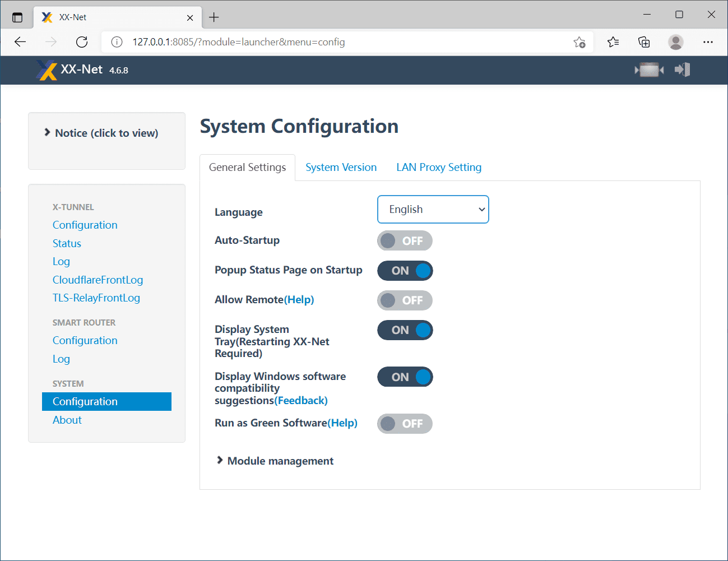
Task: Click the exit door icon in header
Action: click(x=682, y=70)
